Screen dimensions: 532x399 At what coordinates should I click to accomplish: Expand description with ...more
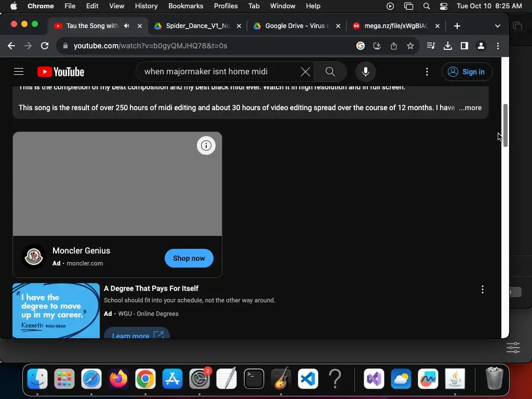470,108
